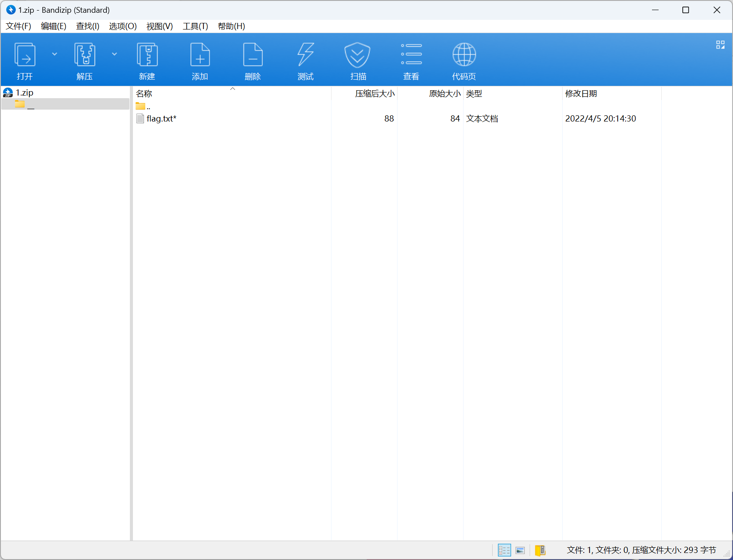Click the Add files (添加) icon
The width and height of the screenshot is (733, 560).
pyautogui.click(x=200, y=55)
